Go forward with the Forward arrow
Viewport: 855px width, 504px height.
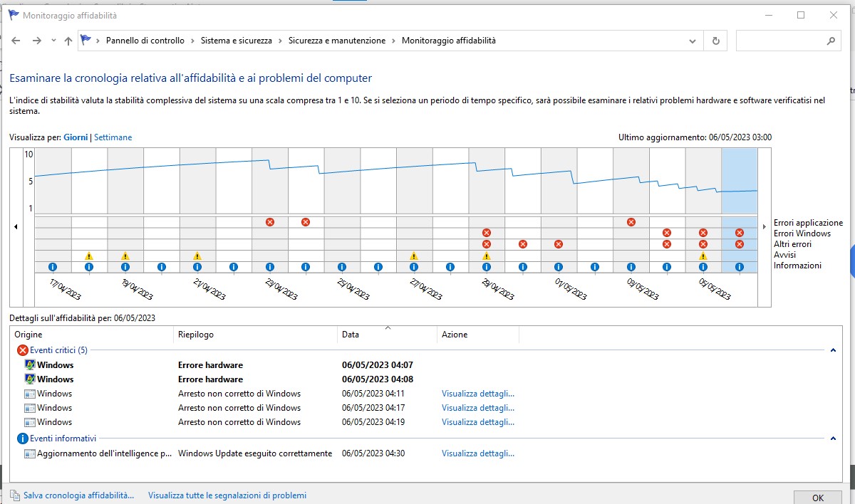pos(37,41)
